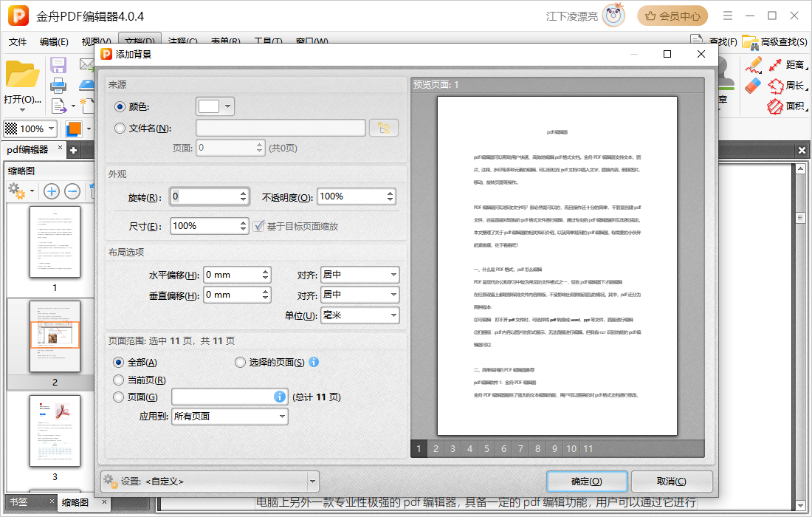The width and height of the screenshot is (812, 517).
Task: Select the Distance measurement tool
Action: coord(788,65)
